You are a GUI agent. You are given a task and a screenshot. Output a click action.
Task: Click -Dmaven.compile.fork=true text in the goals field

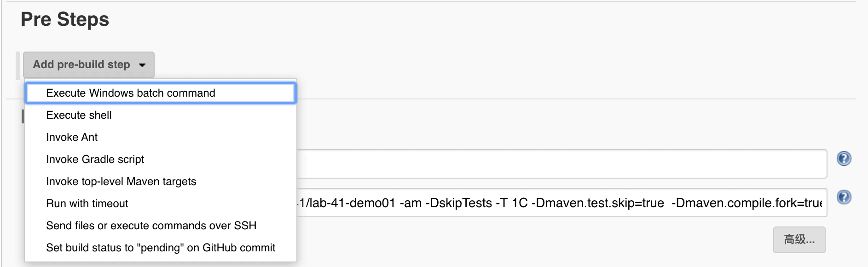tap(747, 203)
